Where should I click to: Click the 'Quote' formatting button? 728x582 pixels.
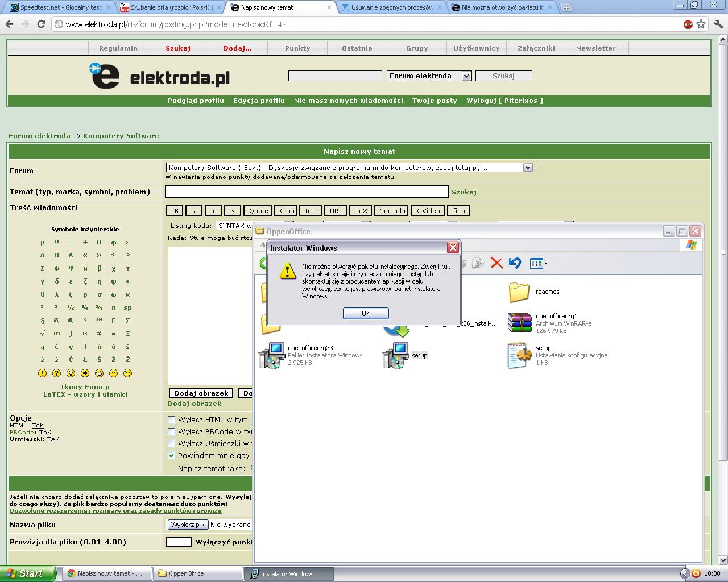258,211
